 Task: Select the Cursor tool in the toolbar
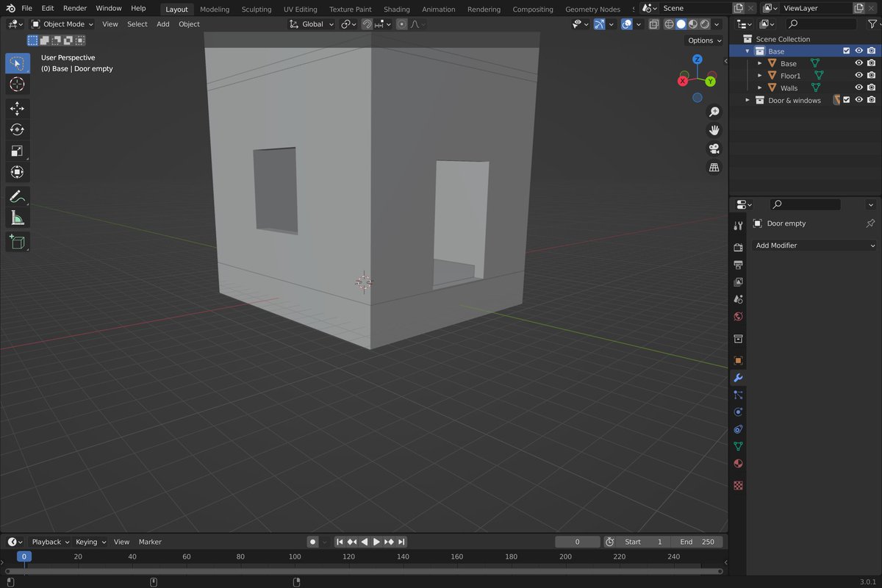coord(18,85)
